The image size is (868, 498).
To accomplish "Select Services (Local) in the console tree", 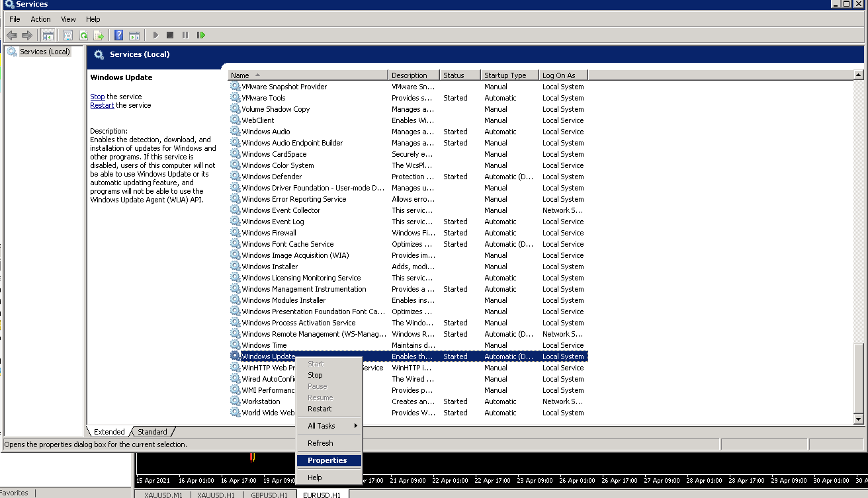I will [44, 52].
